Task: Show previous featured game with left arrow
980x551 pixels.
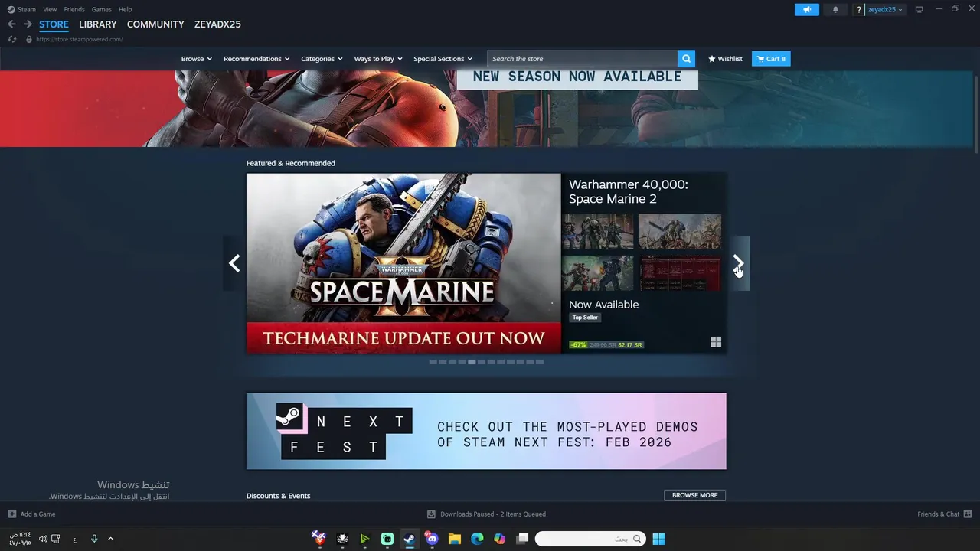Action: 234,263
